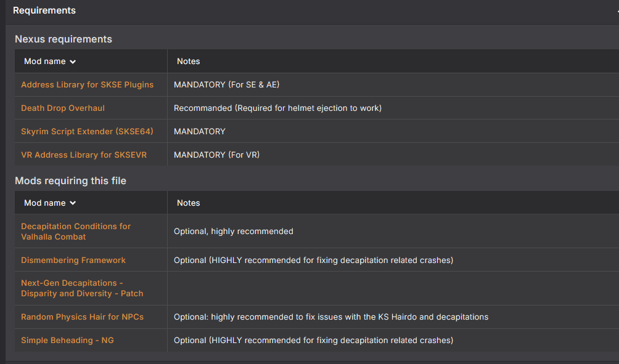Select the 'Optional, highly recommended' note
Screen dimensions: 619x364
tap(233, 232)
